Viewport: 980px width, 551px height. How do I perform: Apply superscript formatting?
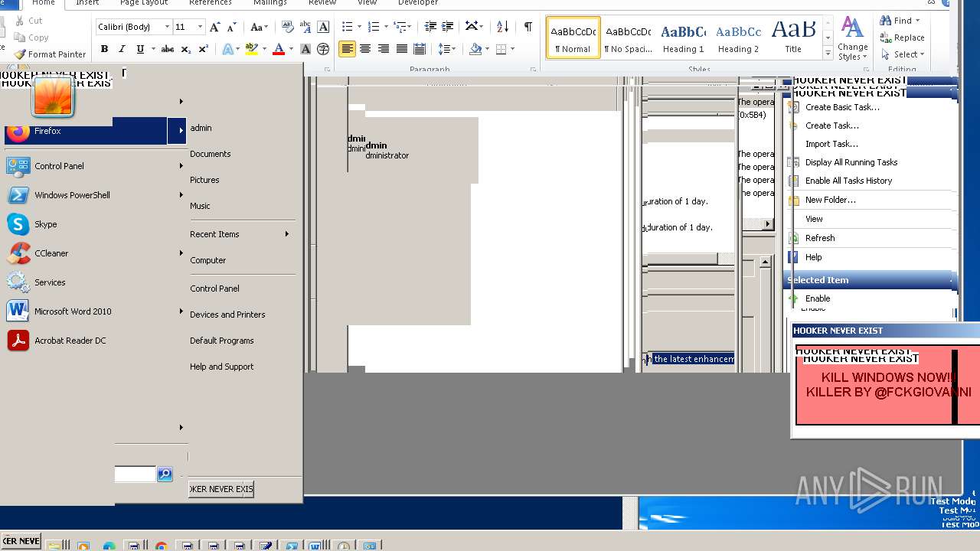coord(203,49)
